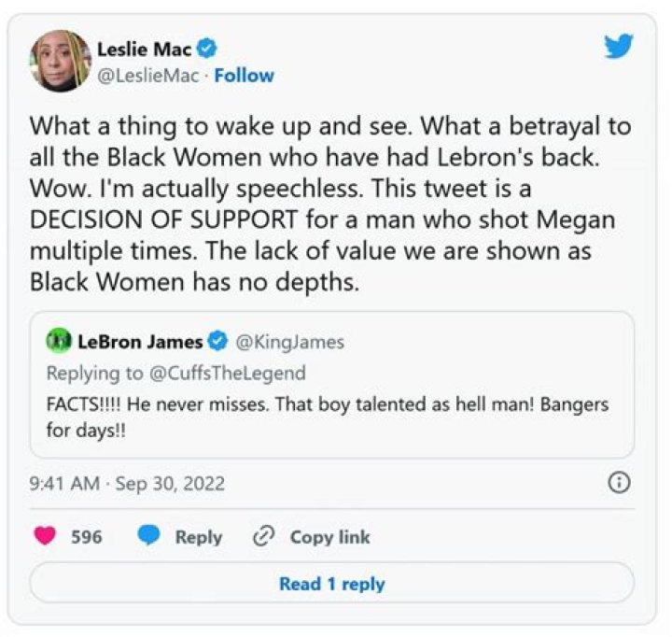Screen dimensions: 672x637
Task: Click the 596 likes count
Action: pyautogui.click(x=87, y=537)
